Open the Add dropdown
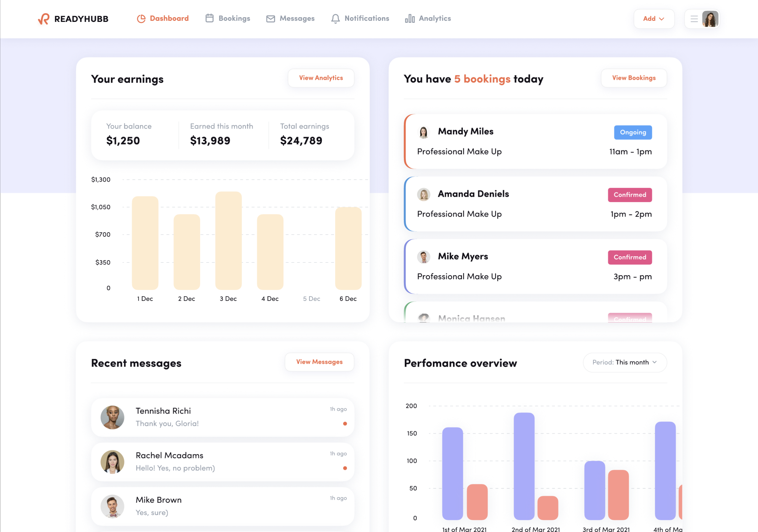Screen dimensions: 758x532 click(654, 19)
